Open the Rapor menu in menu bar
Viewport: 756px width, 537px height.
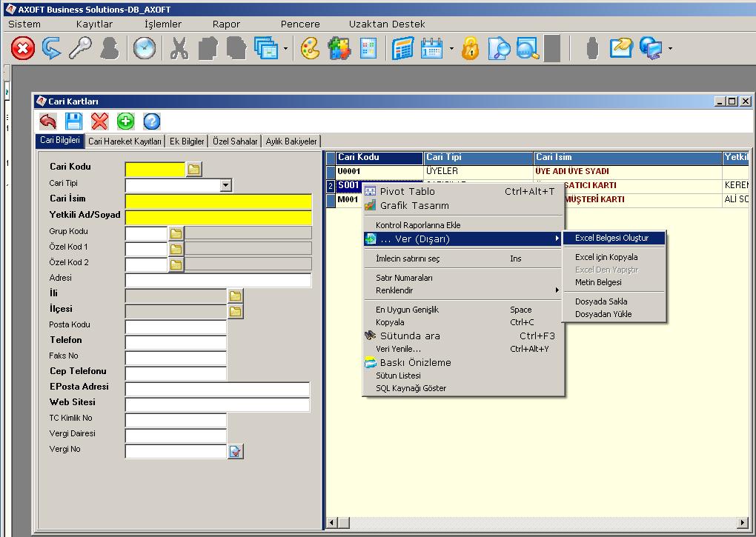point(226,24)
